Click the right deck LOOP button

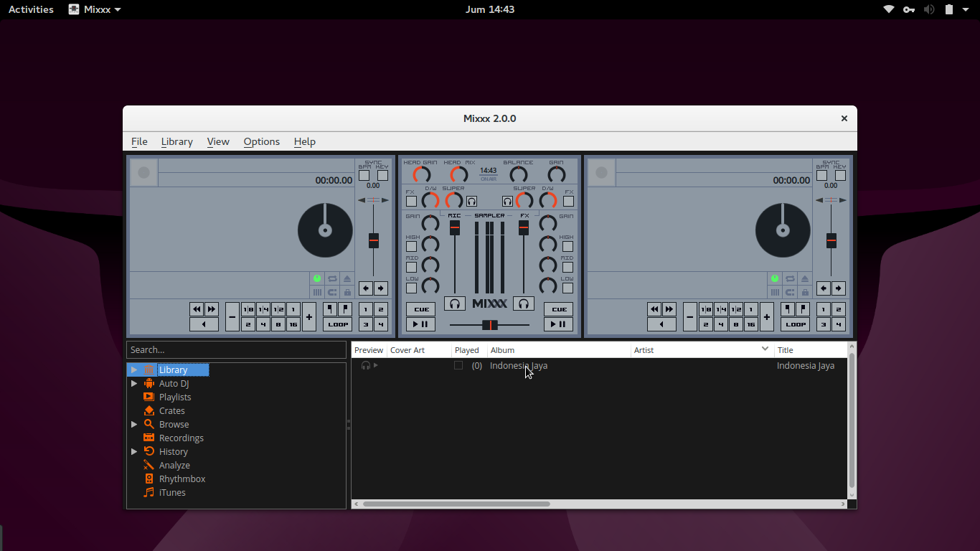[796, 324]
